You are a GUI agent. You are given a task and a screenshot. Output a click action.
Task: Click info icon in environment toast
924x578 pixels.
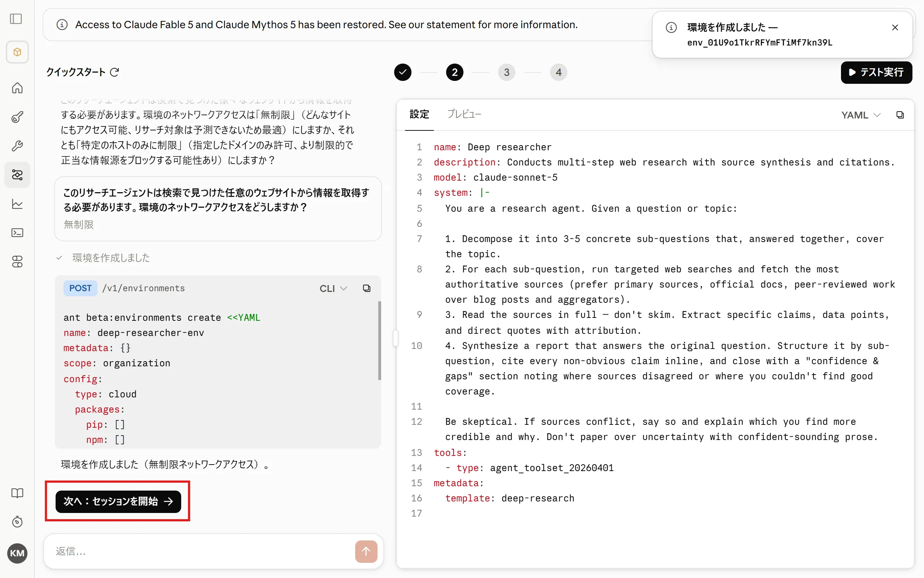(x=671, y=27)
